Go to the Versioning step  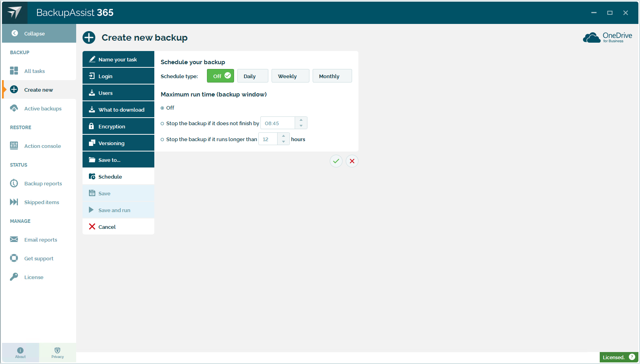tap(118, 143)
